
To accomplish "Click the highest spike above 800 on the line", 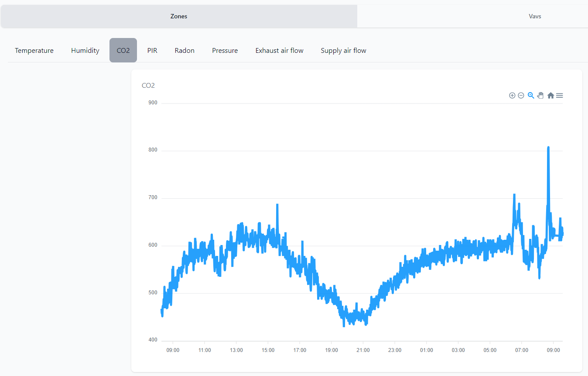I will click(548, 148).
